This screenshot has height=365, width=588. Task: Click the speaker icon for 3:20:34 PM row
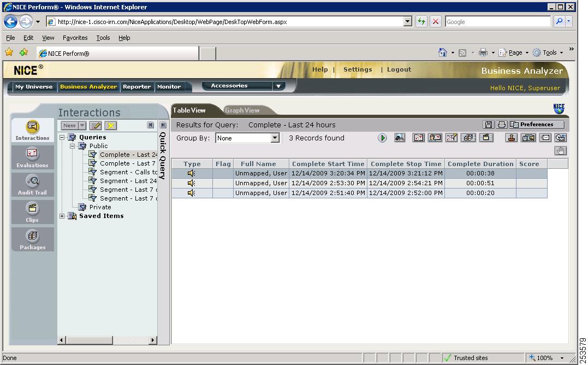(191, 173)
